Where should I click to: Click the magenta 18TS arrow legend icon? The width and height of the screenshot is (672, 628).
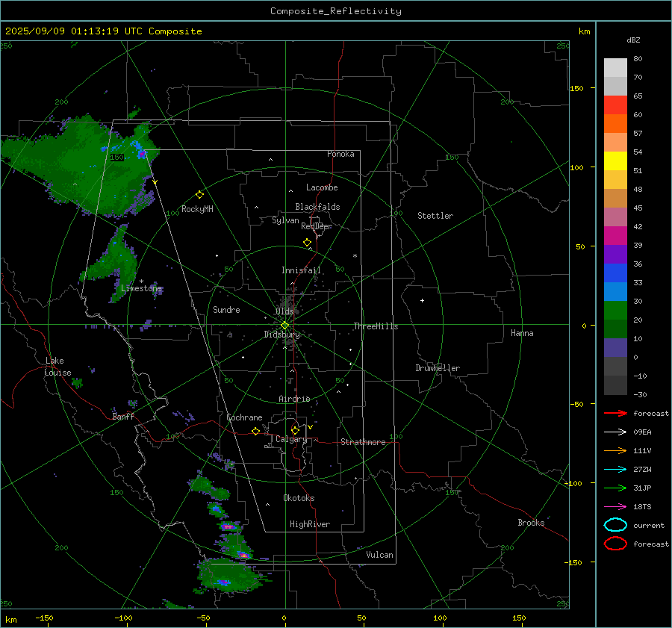pos(615,507)
